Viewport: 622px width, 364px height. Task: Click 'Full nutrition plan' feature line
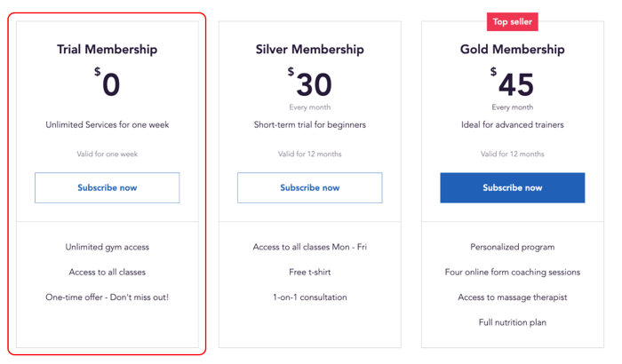point(512,322)
